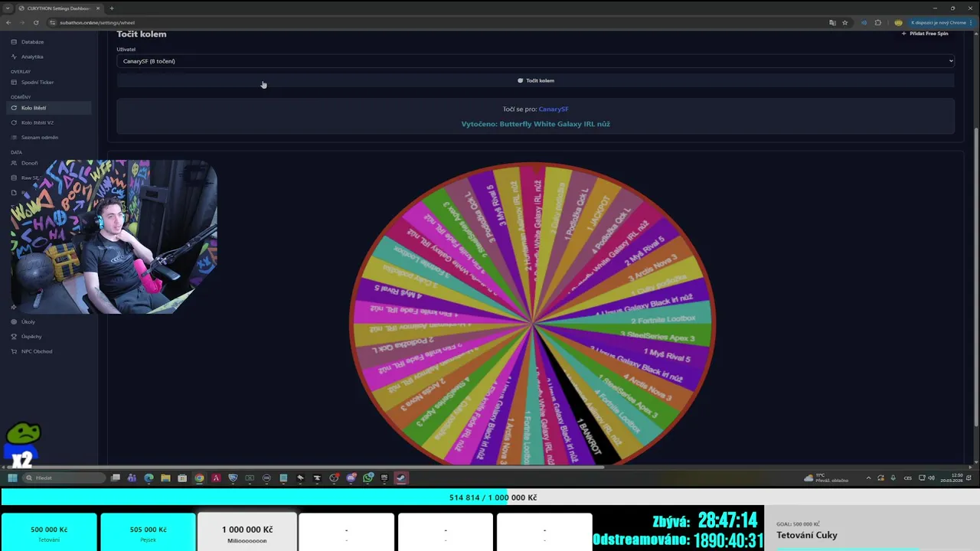Image resolution: width=980 pixels, height=551 pixels.
Task: Open Discord from the taskbar
Action: pyautogui.click(x=351, y=478)
